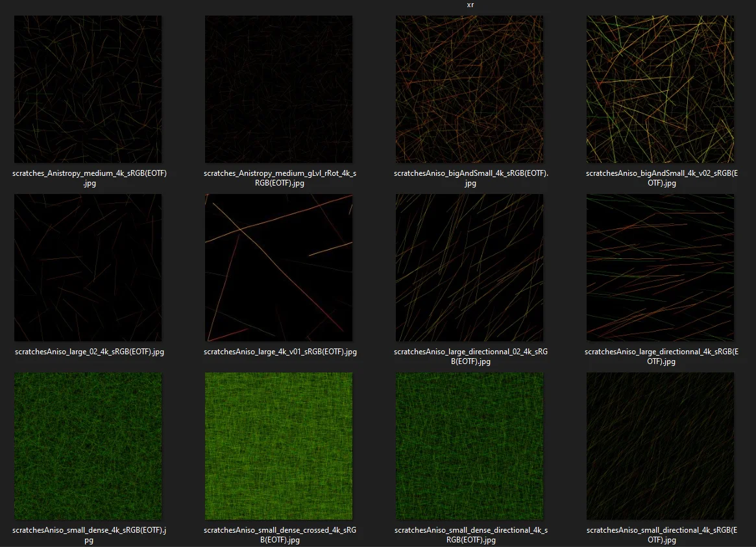This screenshot has width=756, height=547.
Task: View the scratchesAniso_small_dense_directional_4k texture
Action: 469,446
